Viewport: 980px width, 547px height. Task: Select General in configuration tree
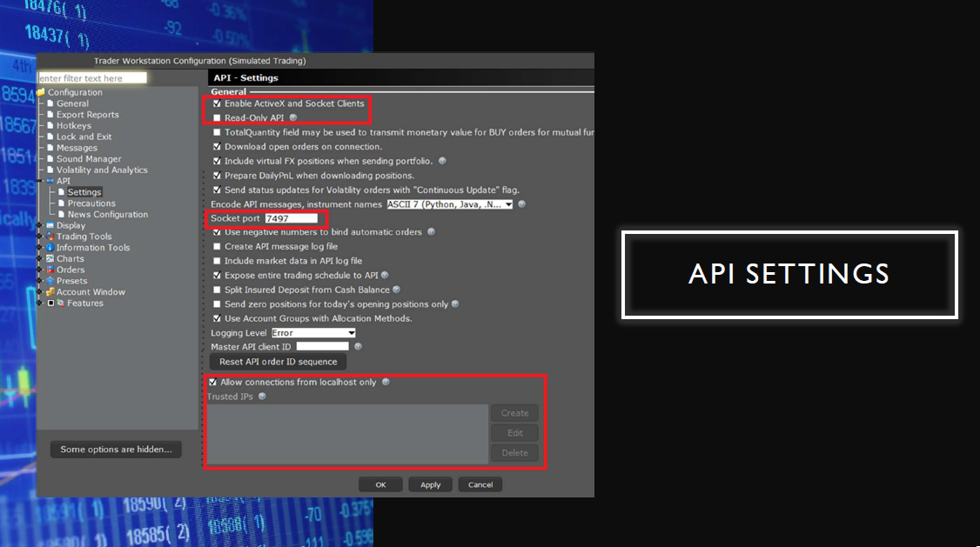pyautogui.click(x=72, y=103)
